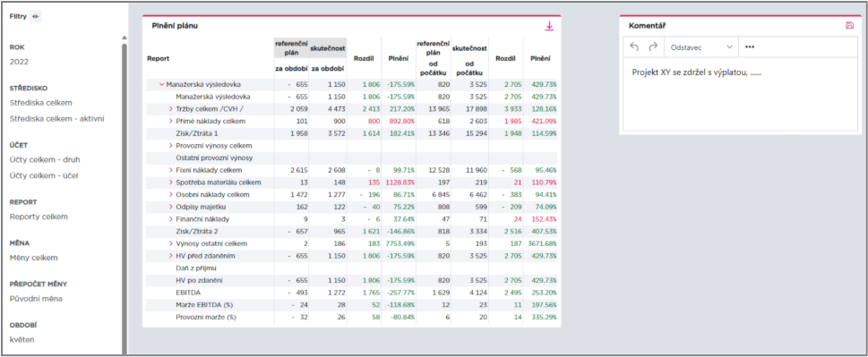Select Účty celkem - účel filter
The height and width of the screenshot is (357, 868).
click(x=44, y=175)
